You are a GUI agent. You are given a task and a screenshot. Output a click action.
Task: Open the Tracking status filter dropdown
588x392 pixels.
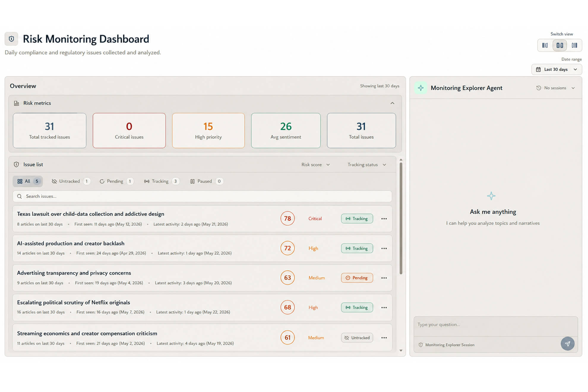click(367, 165)
